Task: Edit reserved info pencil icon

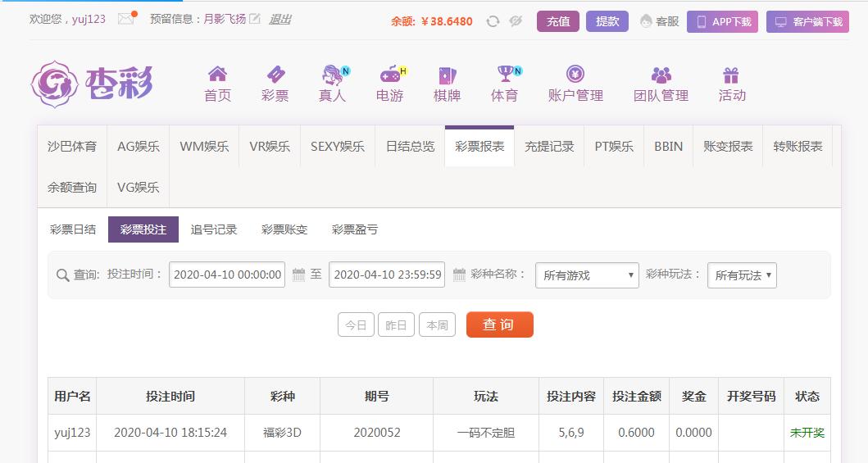Action: click(x=255, y=19)
